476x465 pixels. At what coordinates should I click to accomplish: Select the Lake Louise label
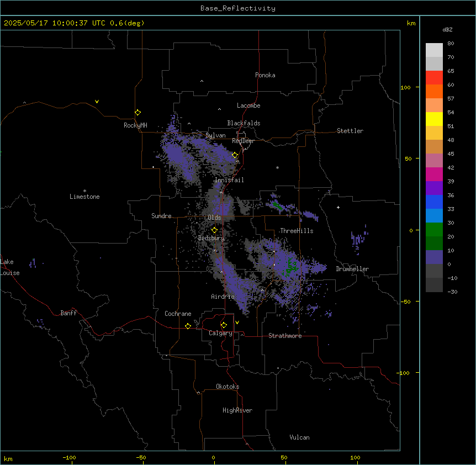pyautogui.click(x=10, y=267)
